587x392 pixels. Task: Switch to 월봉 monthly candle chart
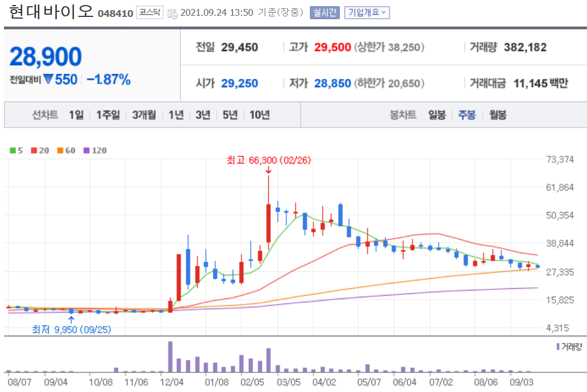tap(497, 115)
